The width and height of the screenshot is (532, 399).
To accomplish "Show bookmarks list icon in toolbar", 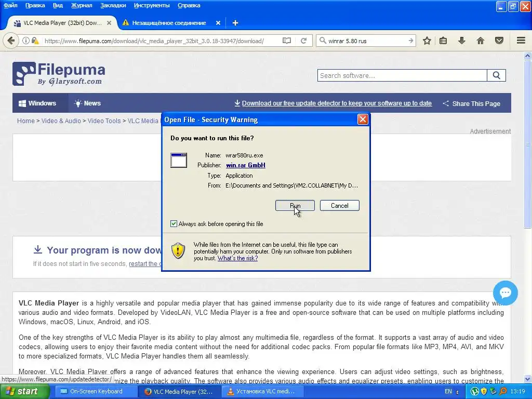I will click(x=443, y=41).
